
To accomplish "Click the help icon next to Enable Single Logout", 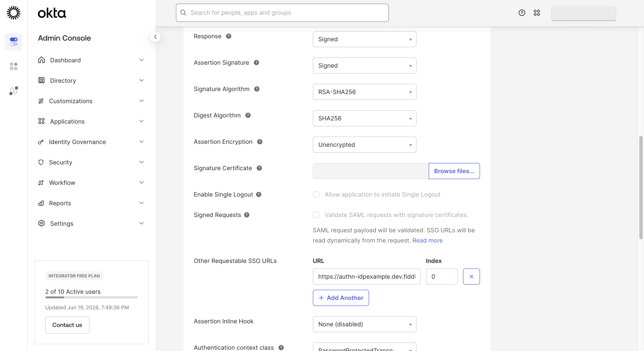I will click(259, 194).
